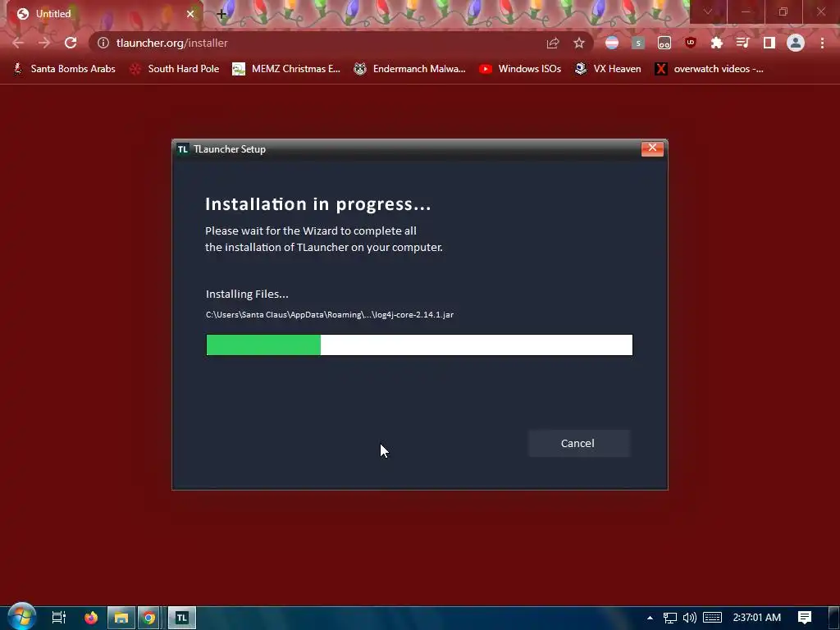840x630 pixels.
Task: Share this page from address bar
Action: (x=553, y=43)
